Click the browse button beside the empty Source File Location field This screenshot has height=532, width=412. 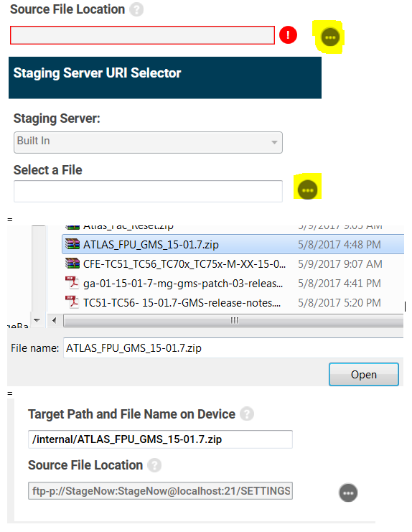(330, 37)
